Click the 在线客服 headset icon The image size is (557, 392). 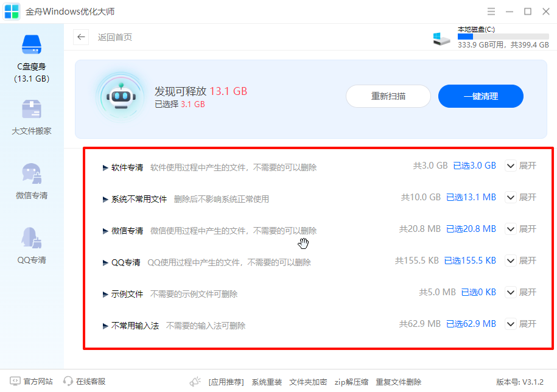coord(68,381)
